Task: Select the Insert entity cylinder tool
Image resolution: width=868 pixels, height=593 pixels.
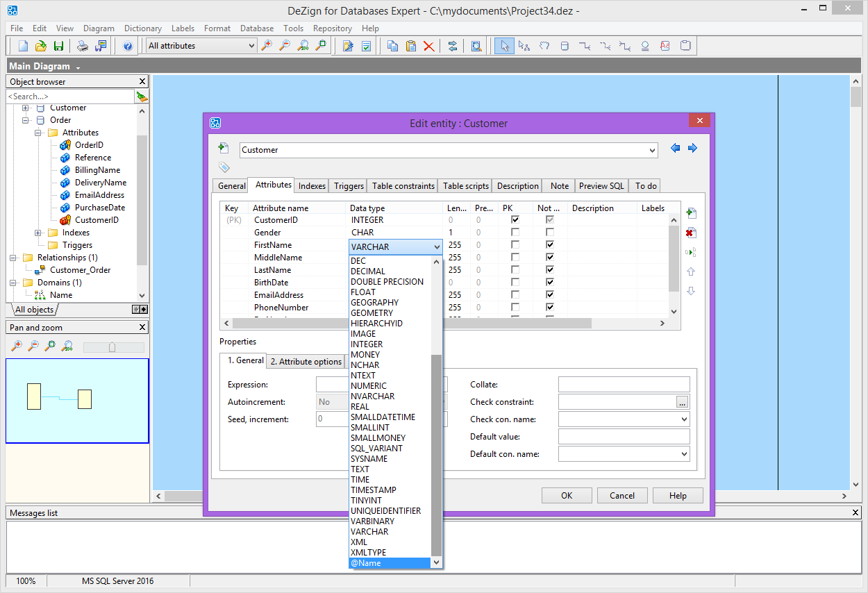Action: [x=564, y=47]
